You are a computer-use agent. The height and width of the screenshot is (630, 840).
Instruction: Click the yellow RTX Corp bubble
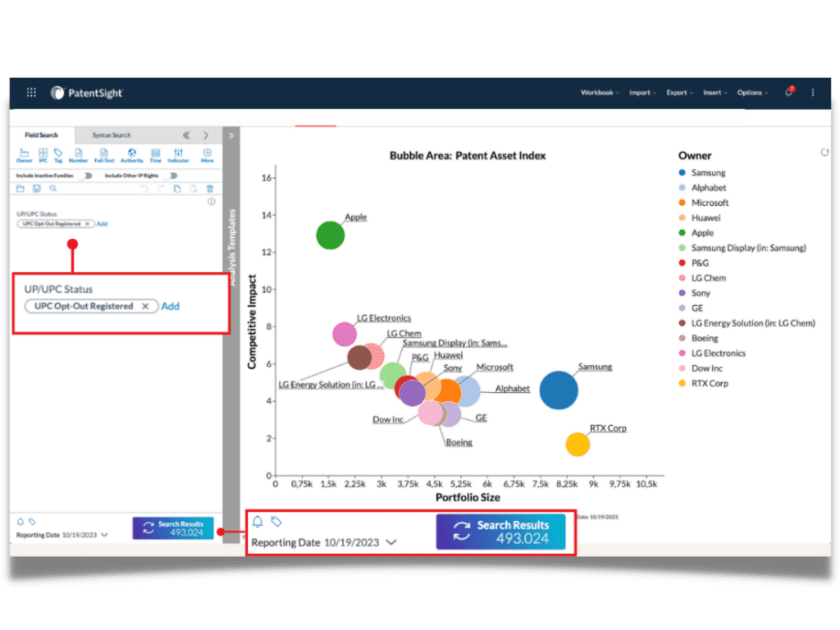(577, 444)
